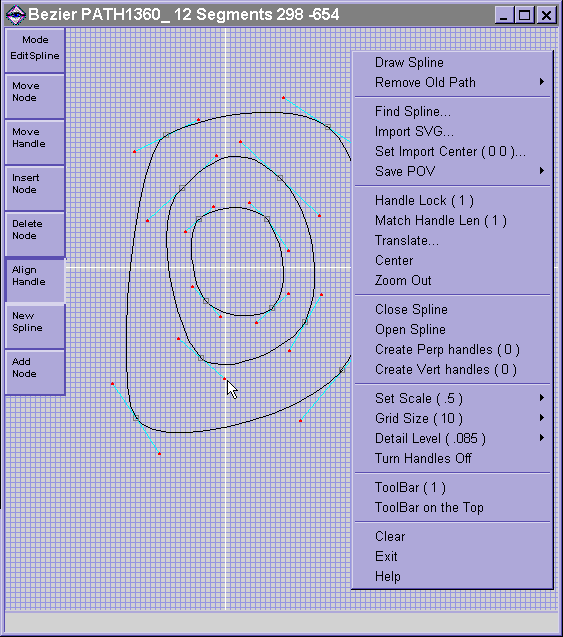
Task: Click the Mode EditSpline button
Action: point(35,50)
